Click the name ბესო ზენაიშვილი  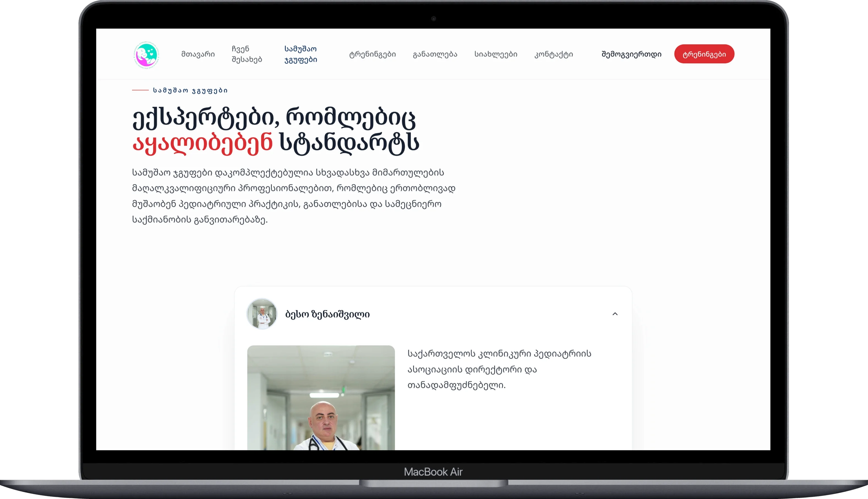[327, 314]
